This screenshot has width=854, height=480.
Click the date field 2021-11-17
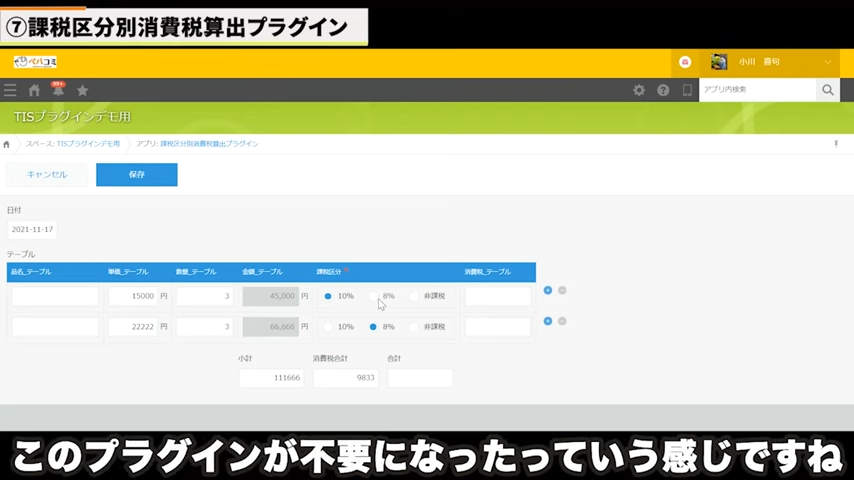[32, 229]
